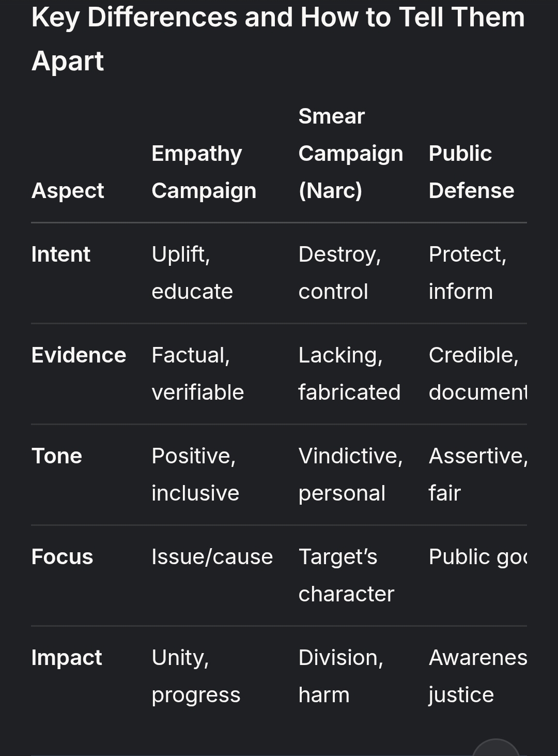Click the 'Protect, inform' cell

(467, 273)
